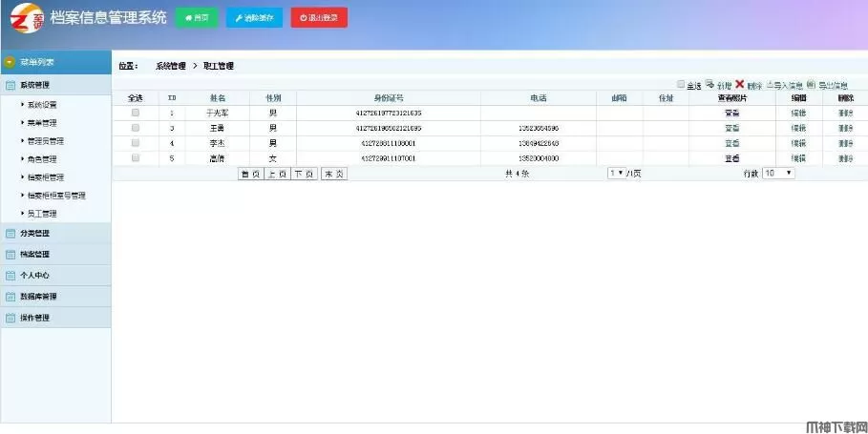The width and height of the screenshot is (868, 434).
Task: Click the add (新增) icon in toolbar
Action: pos(709,84)
